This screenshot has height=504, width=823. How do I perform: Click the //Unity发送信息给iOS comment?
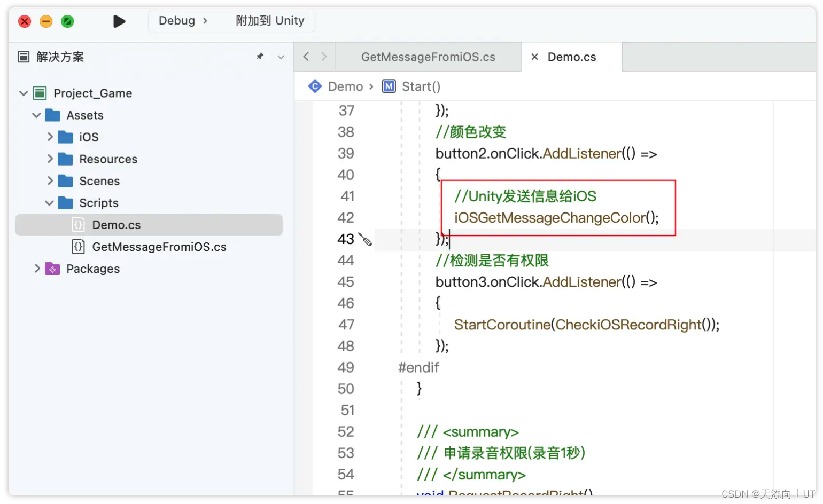(x=525, y=196)
